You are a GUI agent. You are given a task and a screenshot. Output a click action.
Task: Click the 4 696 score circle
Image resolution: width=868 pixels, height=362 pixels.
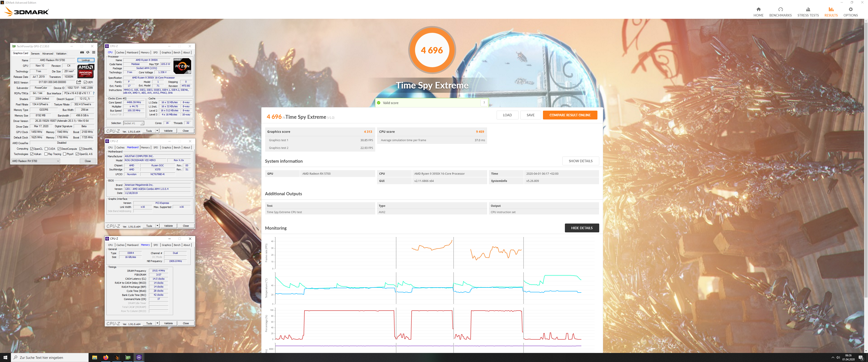432,50
